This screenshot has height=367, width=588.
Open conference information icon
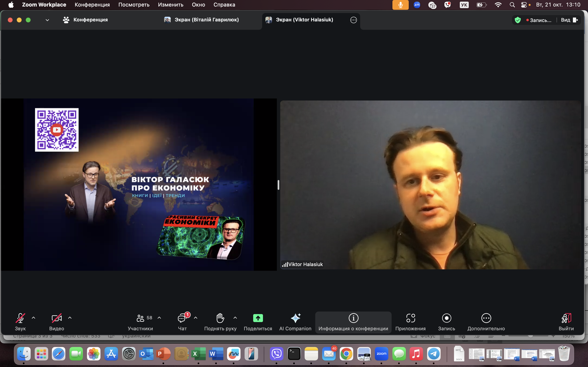(353, 318)
